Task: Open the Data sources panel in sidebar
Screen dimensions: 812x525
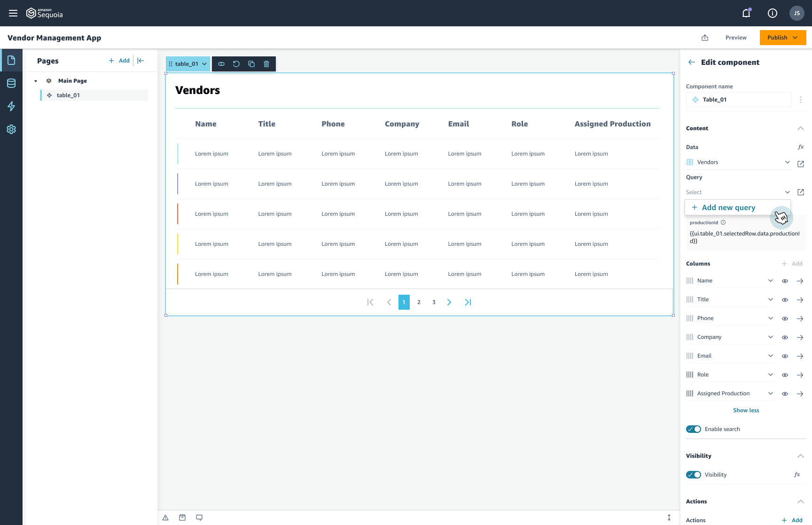Action: [x=11, y=83]
